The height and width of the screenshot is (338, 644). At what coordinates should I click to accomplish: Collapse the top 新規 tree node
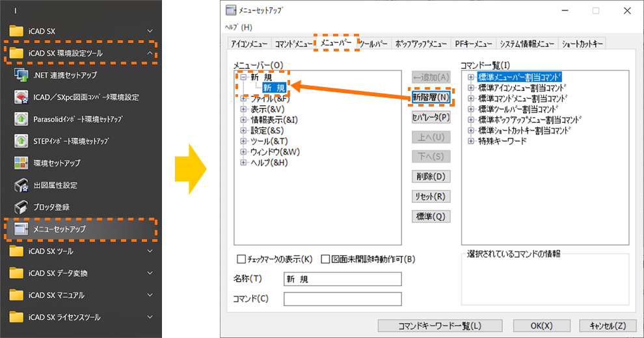(x=243, y=77)
